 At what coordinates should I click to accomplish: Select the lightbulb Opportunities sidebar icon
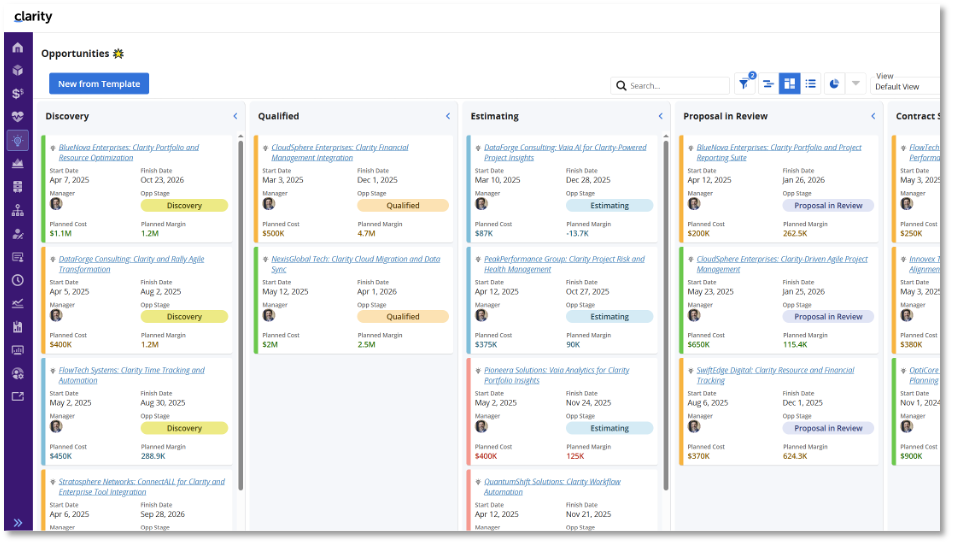[x=17, y=140]
